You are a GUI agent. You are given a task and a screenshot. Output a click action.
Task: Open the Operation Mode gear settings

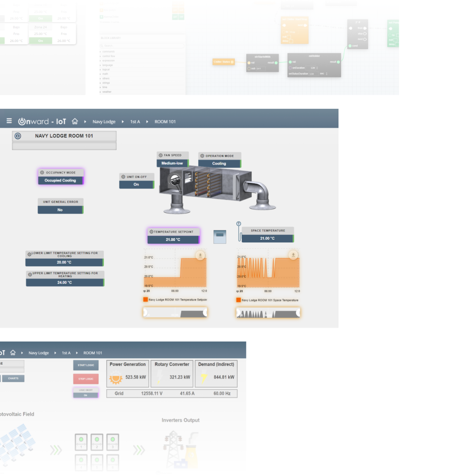[202, 156]
